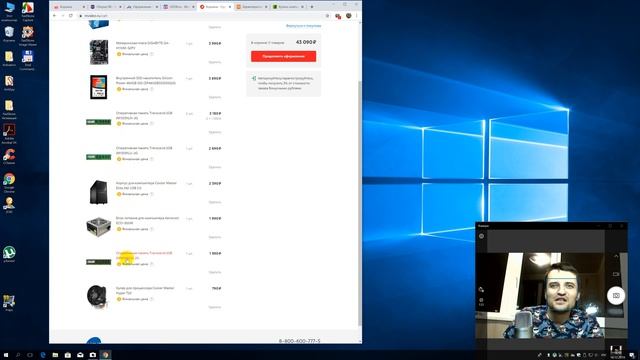Go back in the Chrome browser
Screen dimensions: 640x360
tap(55, 16)
